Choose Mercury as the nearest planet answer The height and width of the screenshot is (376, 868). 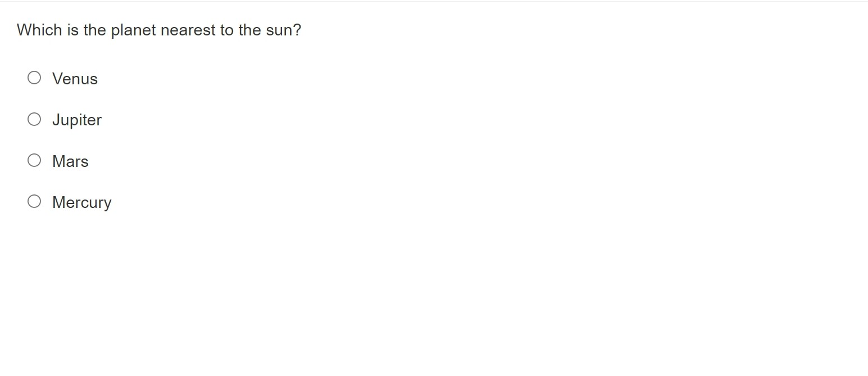click(34, 201)
